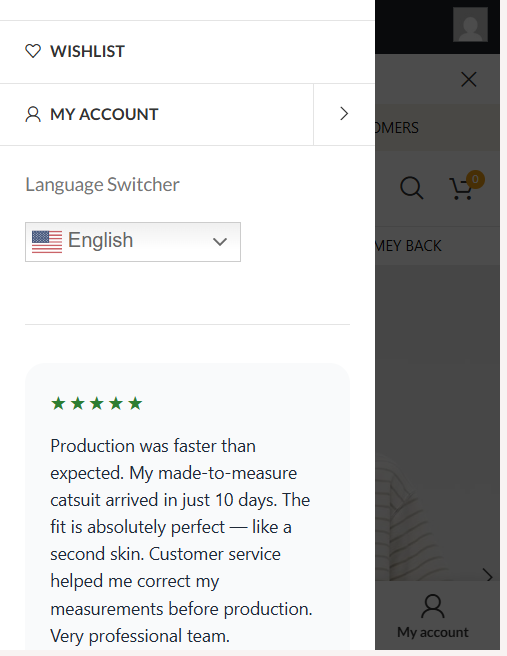This screenshot has height=656, width=507.
Task: Click the customer review text card
Action: [187, 507]
